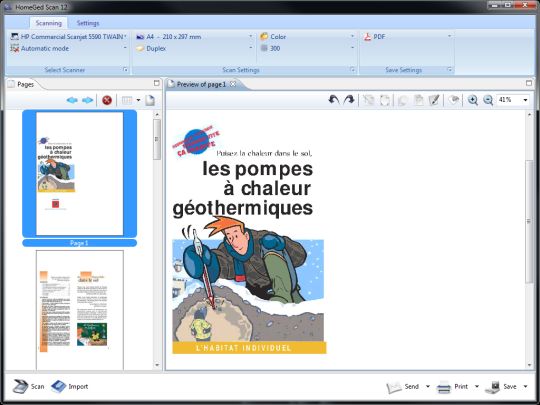Click the blank new page icon
540x405 pixels.
150,100
